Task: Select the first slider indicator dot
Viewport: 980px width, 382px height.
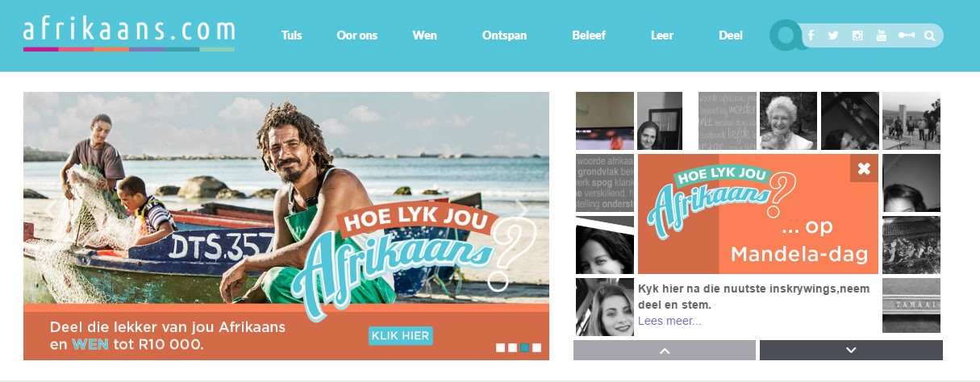Action: click(x=500, y=348)
